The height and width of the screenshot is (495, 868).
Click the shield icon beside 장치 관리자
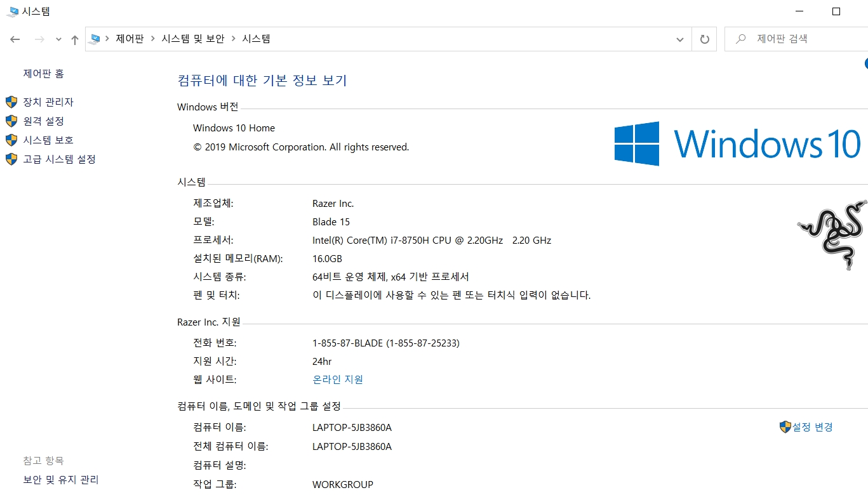tap(11, 102)
